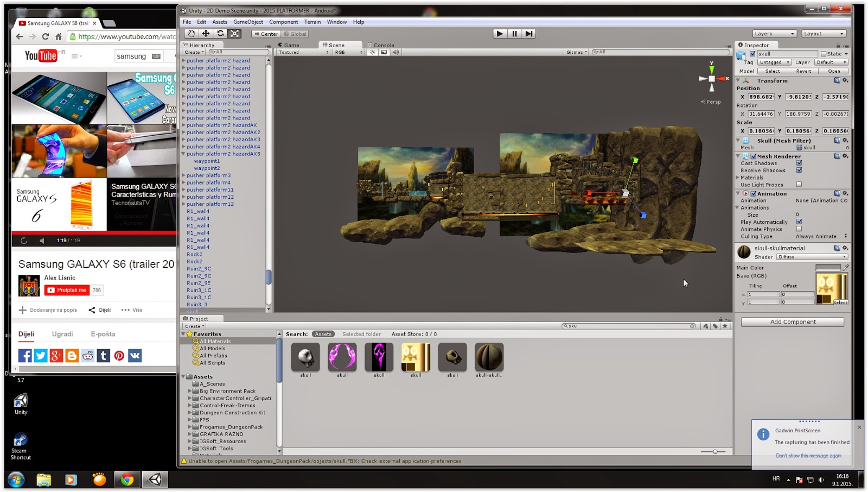868x492 pixels.
Task: Expand the Materials foldout in Mesh Renderer
Action: (738, 178)
